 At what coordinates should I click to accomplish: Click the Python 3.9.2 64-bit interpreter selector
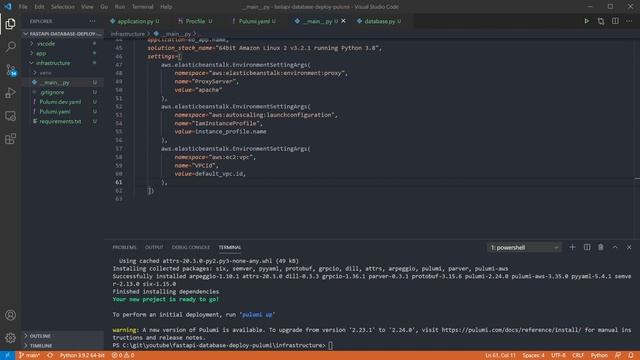click(82, 355)
